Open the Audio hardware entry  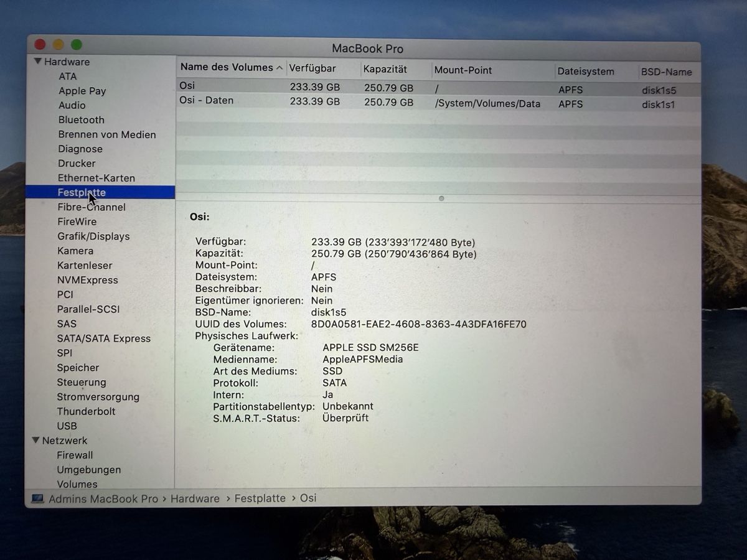(72, 105)
